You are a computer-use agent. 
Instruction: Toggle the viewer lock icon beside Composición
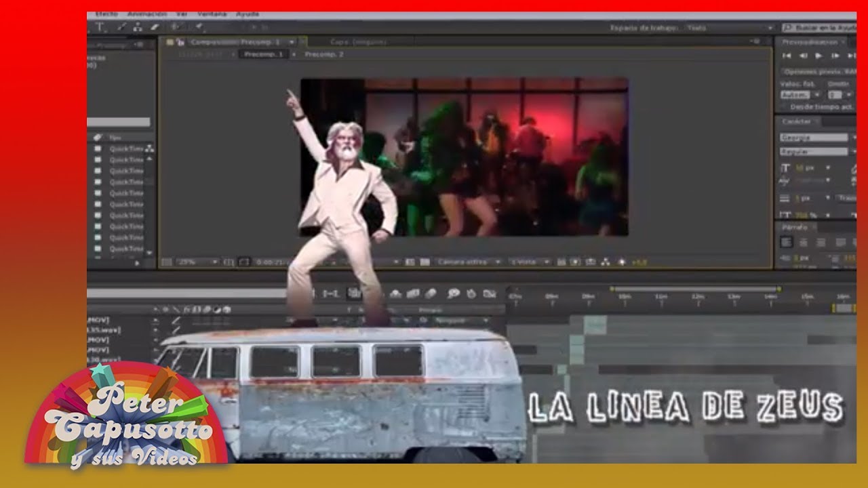tap(180, 42)
